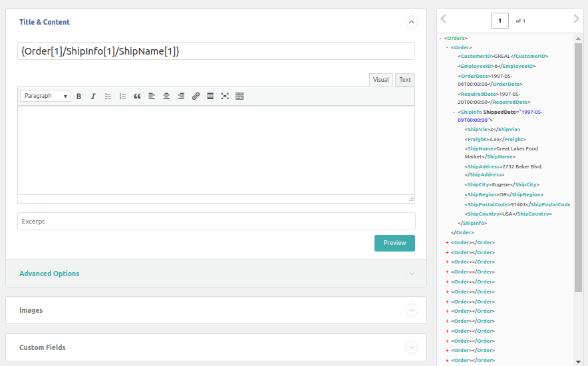Click into the Excerpt field

pos(216,221)
